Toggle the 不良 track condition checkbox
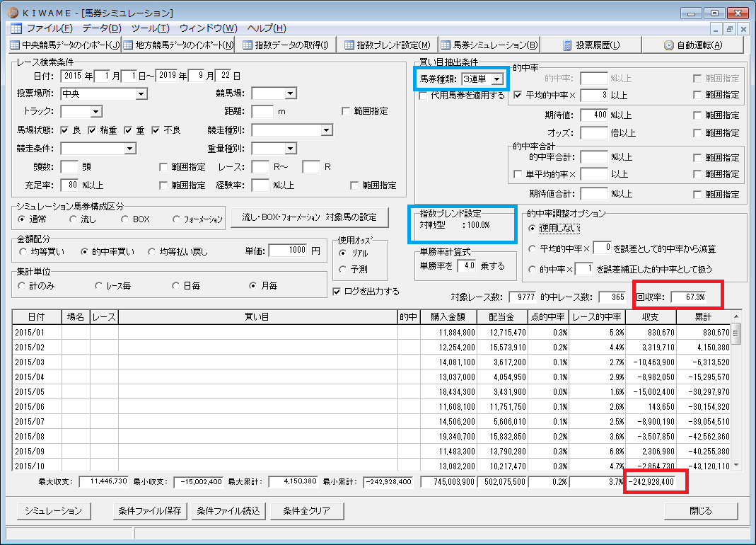 pos(156,130)
